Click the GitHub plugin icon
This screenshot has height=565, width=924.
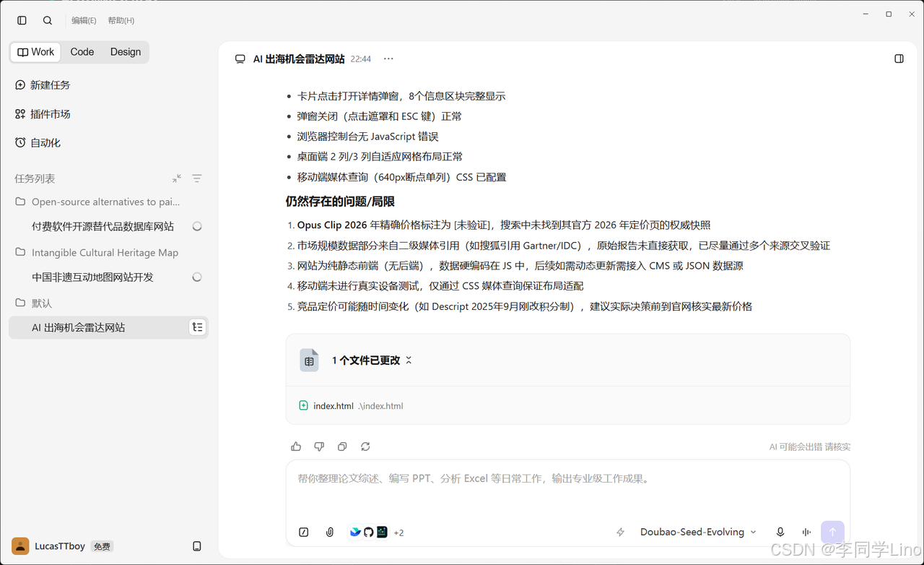click(x=368, y=532)
